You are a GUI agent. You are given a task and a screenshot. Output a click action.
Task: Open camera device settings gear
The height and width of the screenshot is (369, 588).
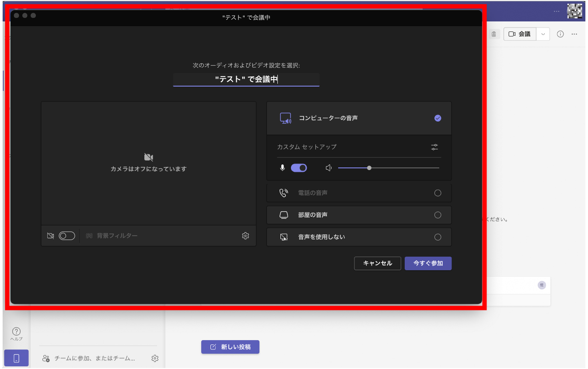(x=245, y=236)
